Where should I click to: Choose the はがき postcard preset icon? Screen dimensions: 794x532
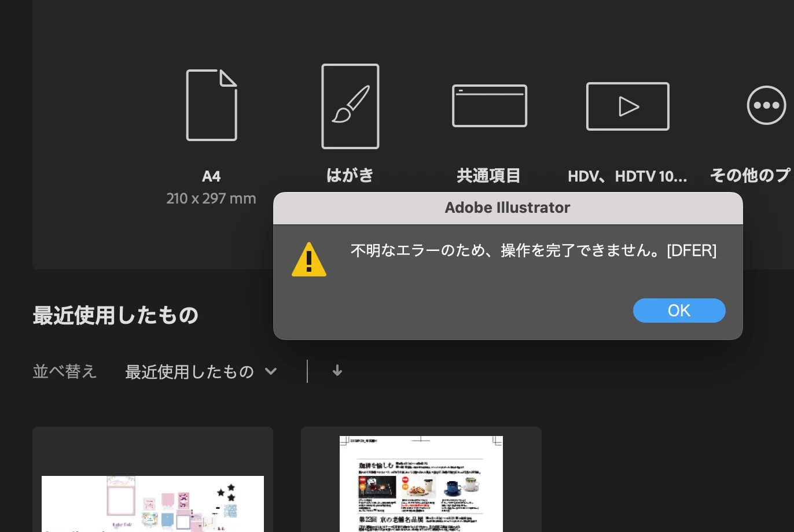(350, 106)
